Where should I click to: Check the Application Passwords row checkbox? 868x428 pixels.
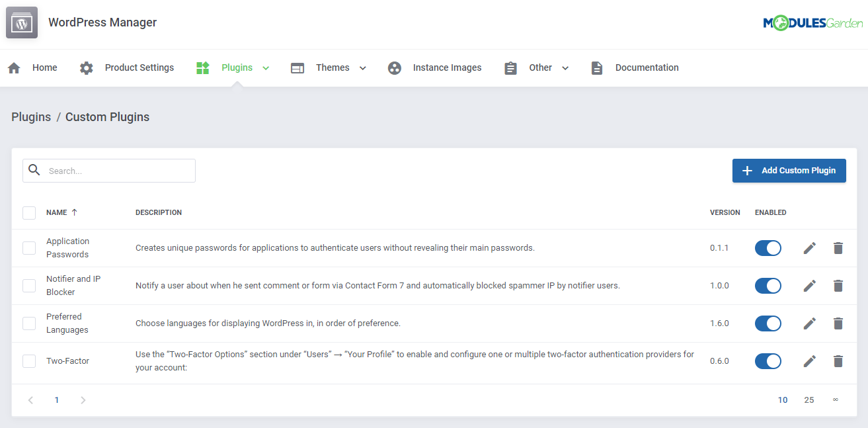pyautogui.click(x=29, y=248)
